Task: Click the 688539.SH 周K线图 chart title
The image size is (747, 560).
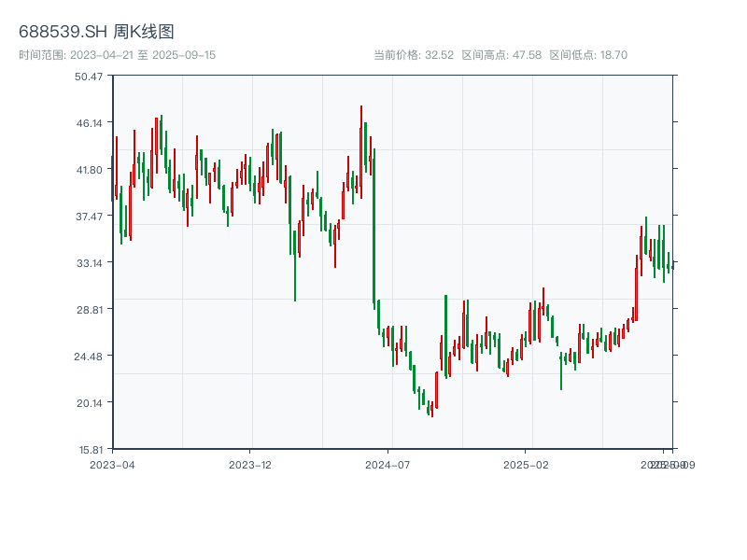Action: [96, 33]
